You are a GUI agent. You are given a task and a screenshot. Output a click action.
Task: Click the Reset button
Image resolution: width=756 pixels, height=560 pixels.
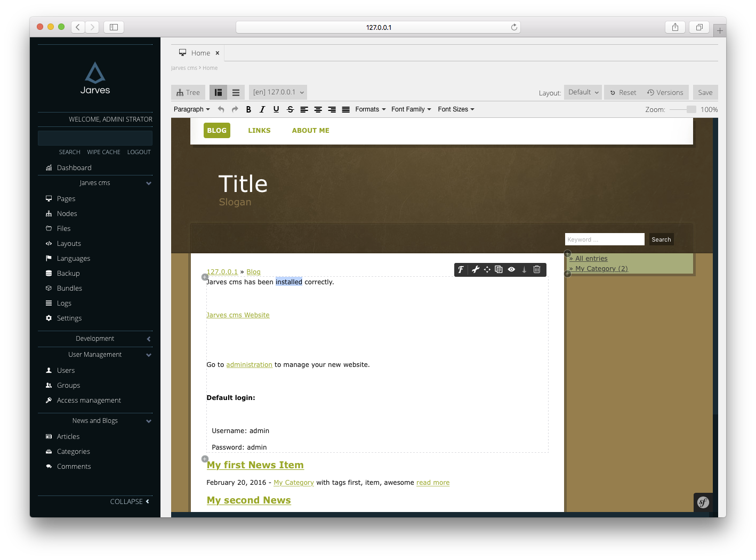[x=623, y=92]
